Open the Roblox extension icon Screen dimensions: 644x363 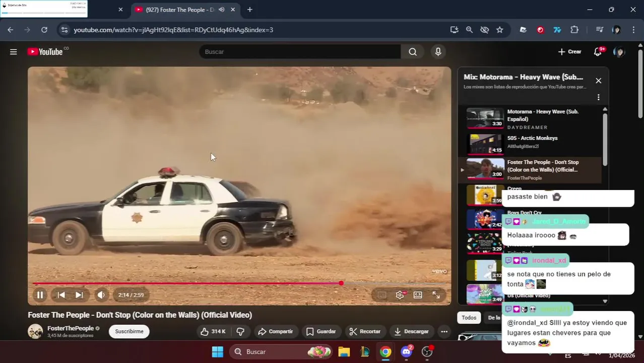click(523, 30)
